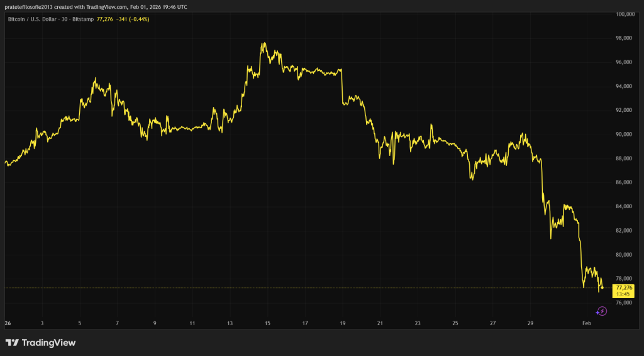Image resolution: width=644 pixels, height=356 pixels.
Task: Click date 29 on the time axis
Action: [x=530, y=323]
